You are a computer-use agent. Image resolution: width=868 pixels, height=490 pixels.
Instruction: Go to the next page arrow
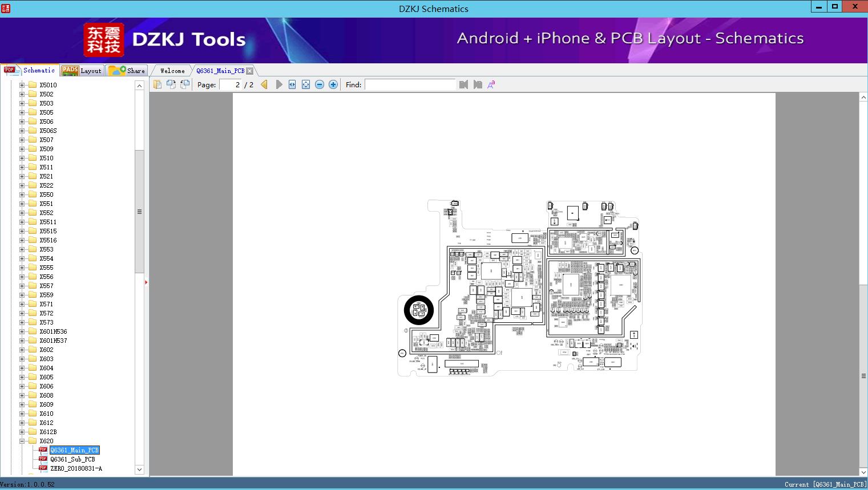pyautogui.click(x=279, y=84)
